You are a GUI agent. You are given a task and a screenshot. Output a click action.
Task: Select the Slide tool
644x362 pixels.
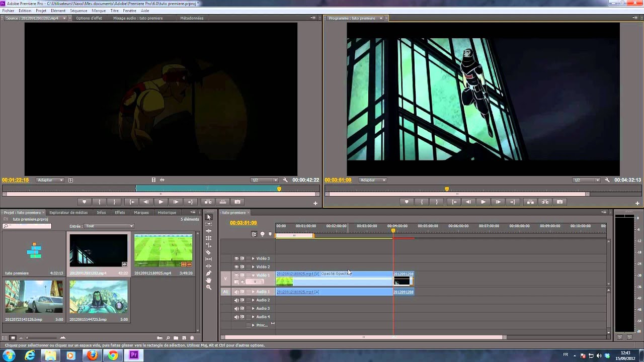209,266
